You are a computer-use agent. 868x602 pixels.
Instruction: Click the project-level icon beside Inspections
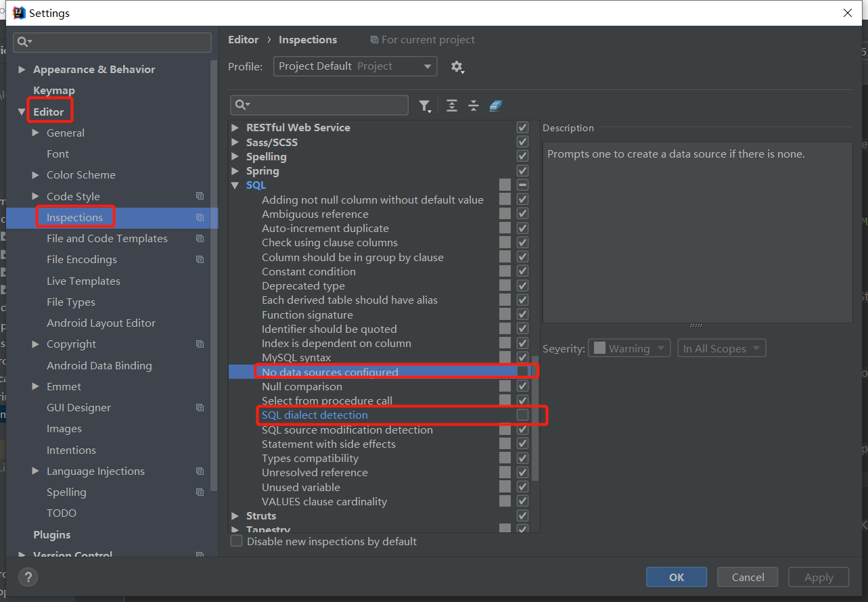200,217
